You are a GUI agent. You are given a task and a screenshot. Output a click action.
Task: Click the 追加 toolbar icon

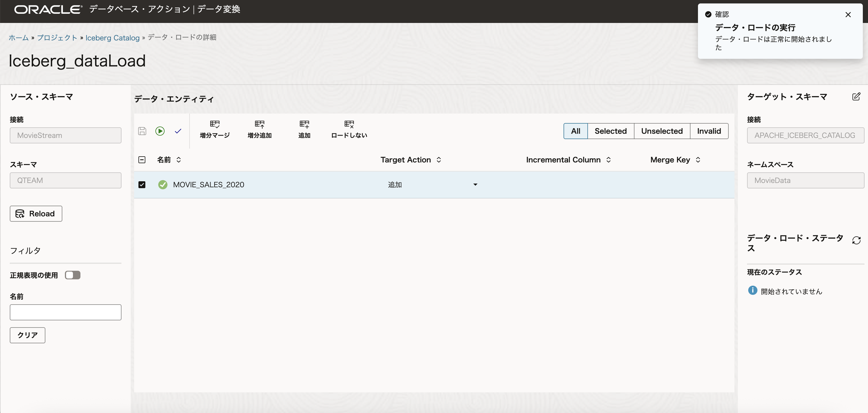point(304,129)
